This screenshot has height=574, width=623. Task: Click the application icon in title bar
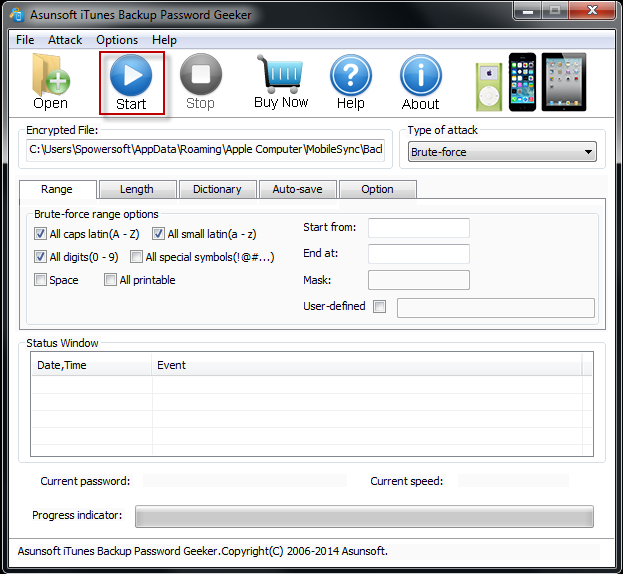pyautogui.click(x=17, y=15)
